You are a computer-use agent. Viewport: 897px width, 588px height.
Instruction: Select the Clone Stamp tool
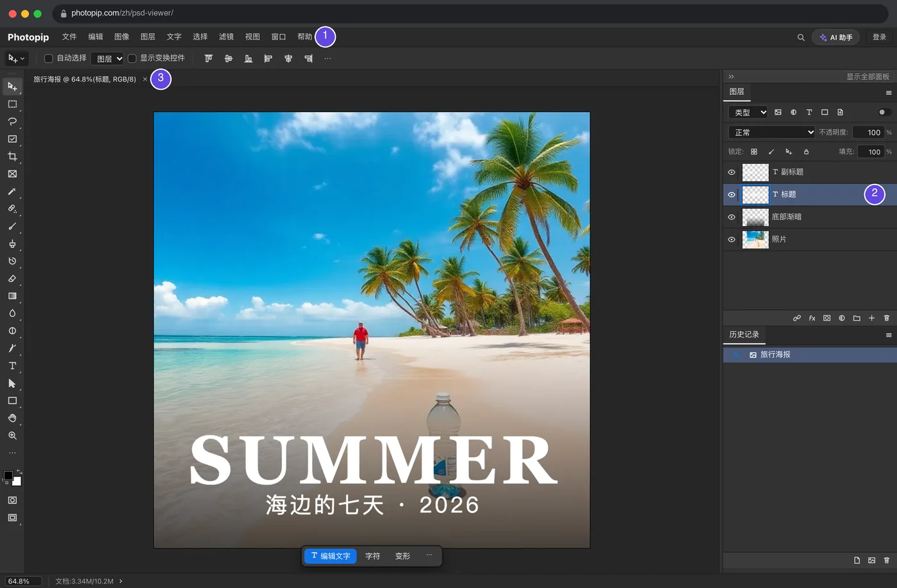[x=12, y=243]
